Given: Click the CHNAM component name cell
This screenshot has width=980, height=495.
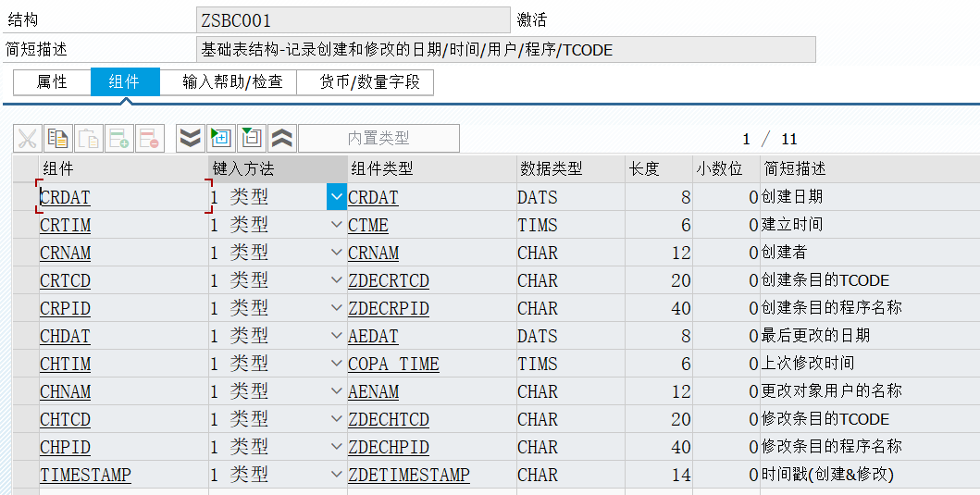Looking at the screenshot, I should pos(124,391).
